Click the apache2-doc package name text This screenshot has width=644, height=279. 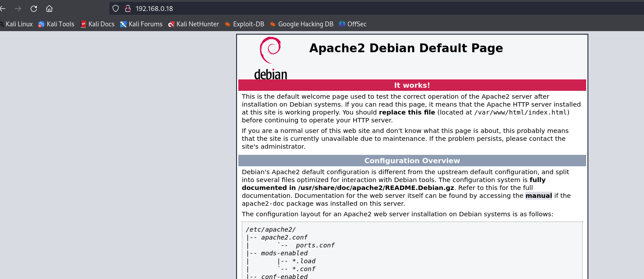263,204
